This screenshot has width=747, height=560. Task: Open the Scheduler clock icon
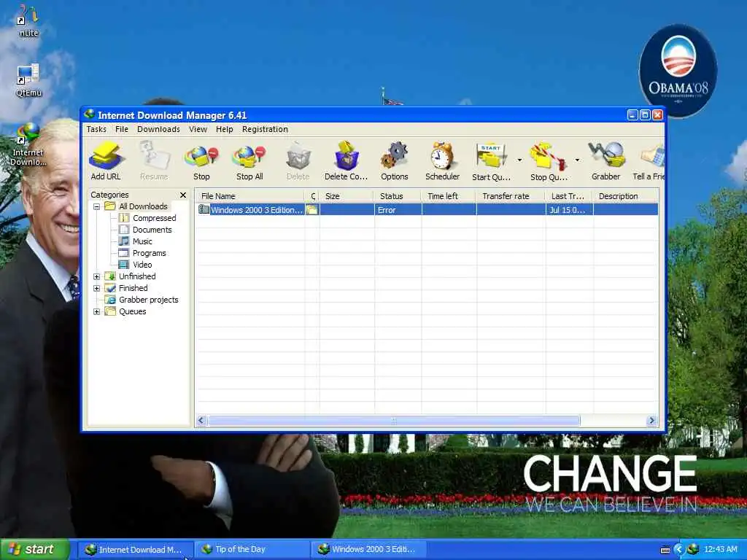(442, 161)
